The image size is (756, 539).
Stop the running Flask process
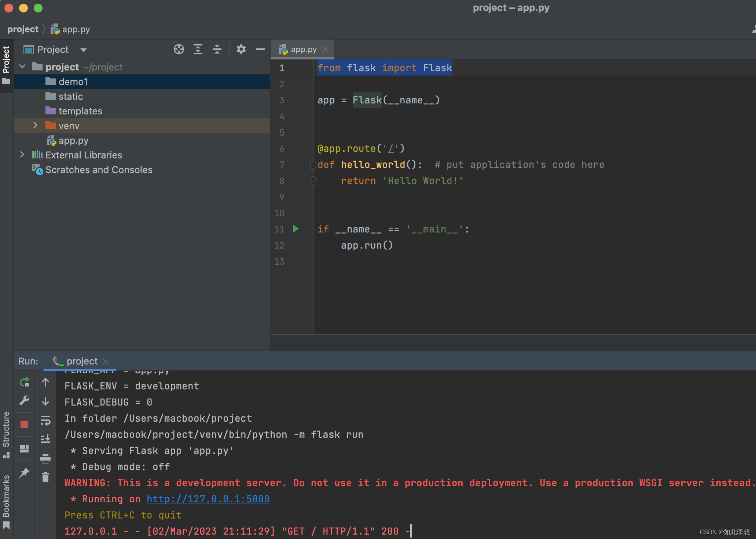24,425
